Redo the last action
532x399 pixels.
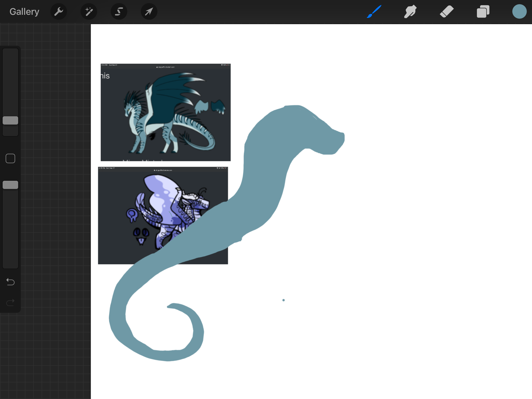point(10,303)
